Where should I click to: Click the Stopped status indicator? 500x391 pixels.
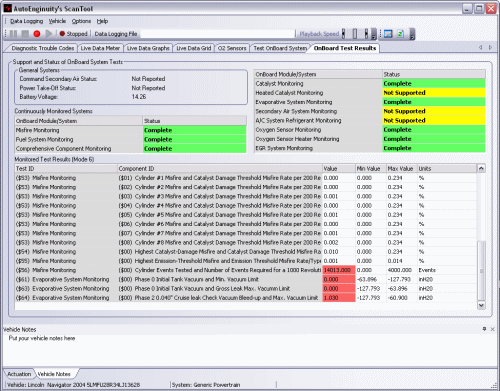point(74,34)
